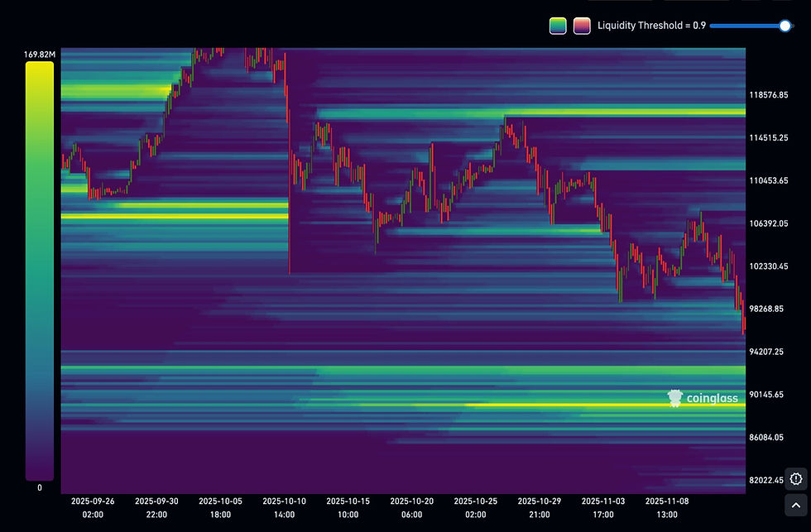The width and height of the screenshot is (811, 532).
Task: Click the 90145.65 price axis label
Action: pyautogui.click(x=766, y=395)
